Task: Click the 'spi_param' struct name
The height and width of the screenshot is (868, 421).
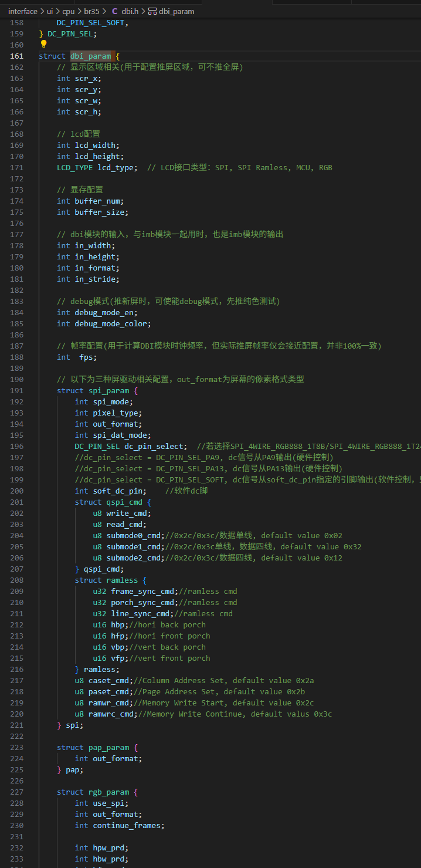Action: click(x=108, y=391)
